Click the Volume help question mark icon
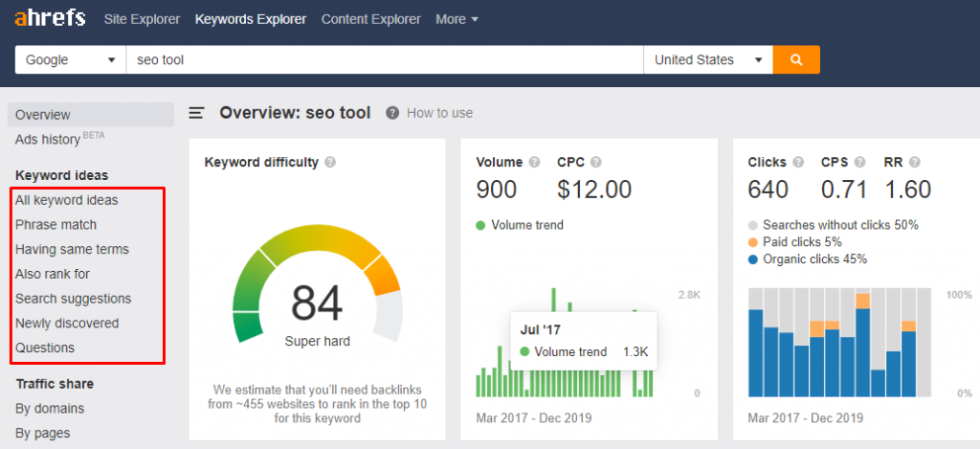 (534, 163)
